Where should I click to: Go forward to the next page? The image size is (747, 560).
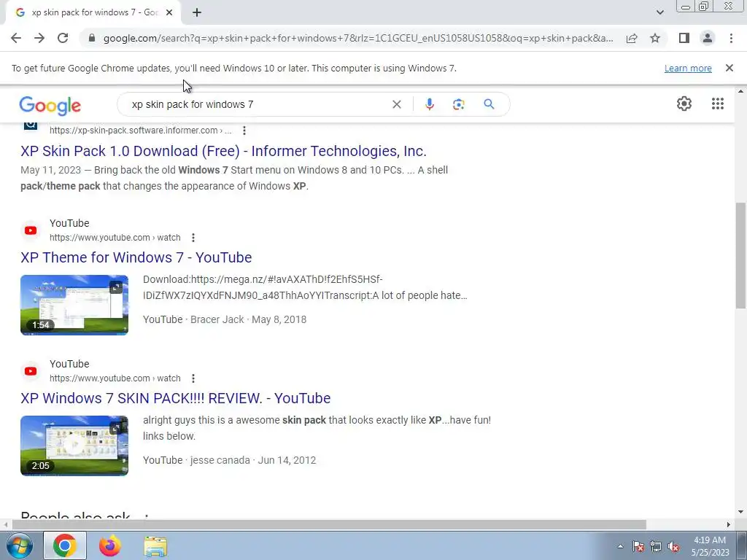[x=39, y=38]
